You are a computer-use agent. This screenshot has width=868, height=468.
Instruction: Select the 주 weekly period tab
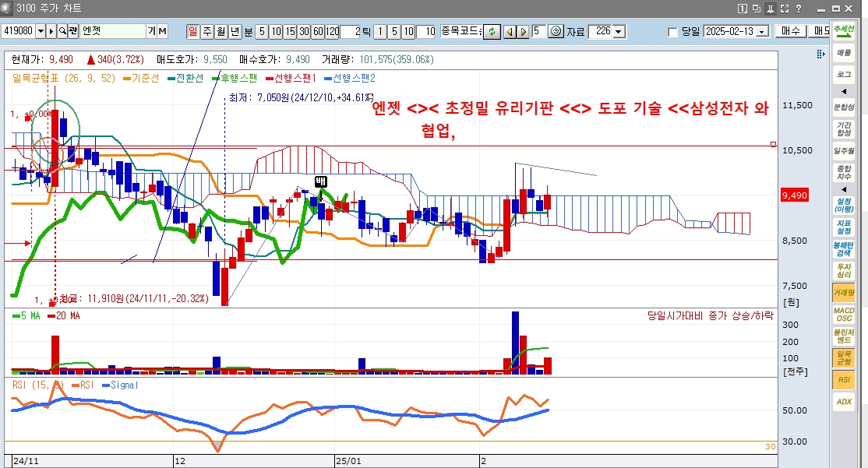coord(207,31)
